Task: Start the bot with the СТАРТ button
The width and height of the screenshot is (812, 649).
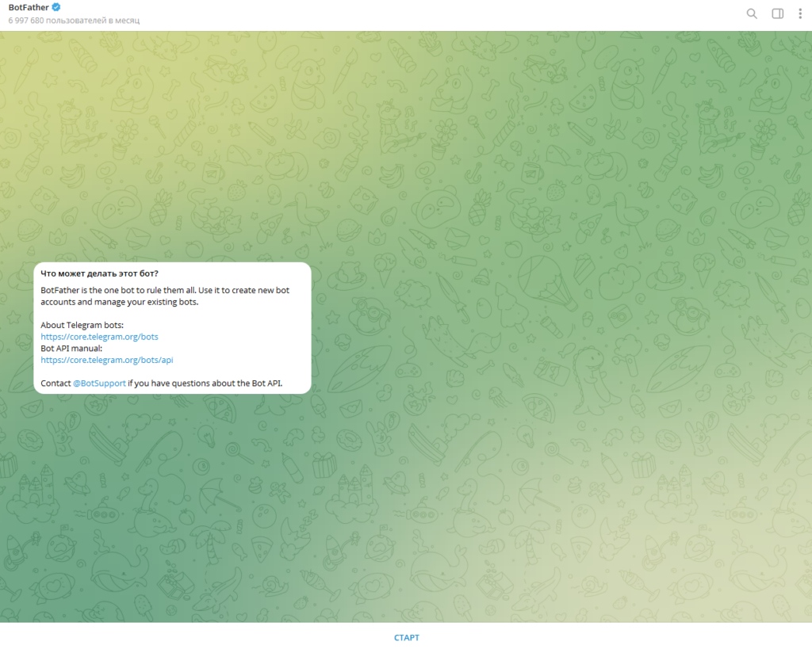Action: 407,638
